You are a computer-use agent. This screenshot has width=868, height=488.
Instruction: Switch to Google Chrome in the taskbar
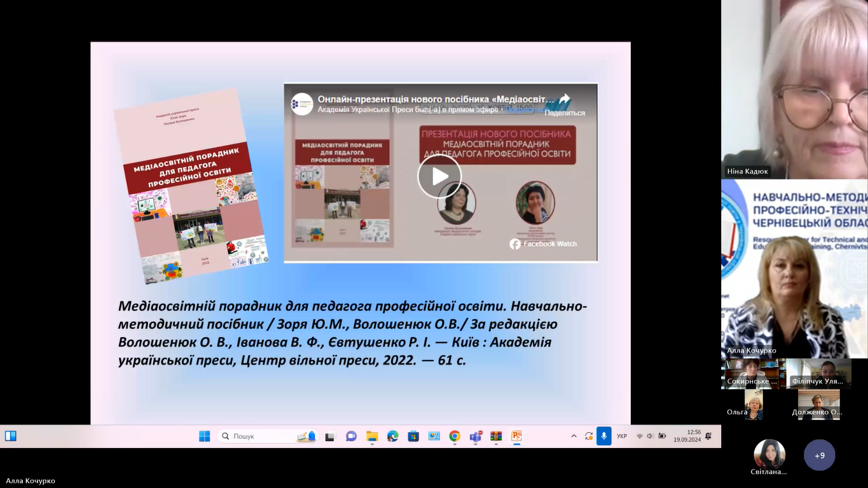455,436
